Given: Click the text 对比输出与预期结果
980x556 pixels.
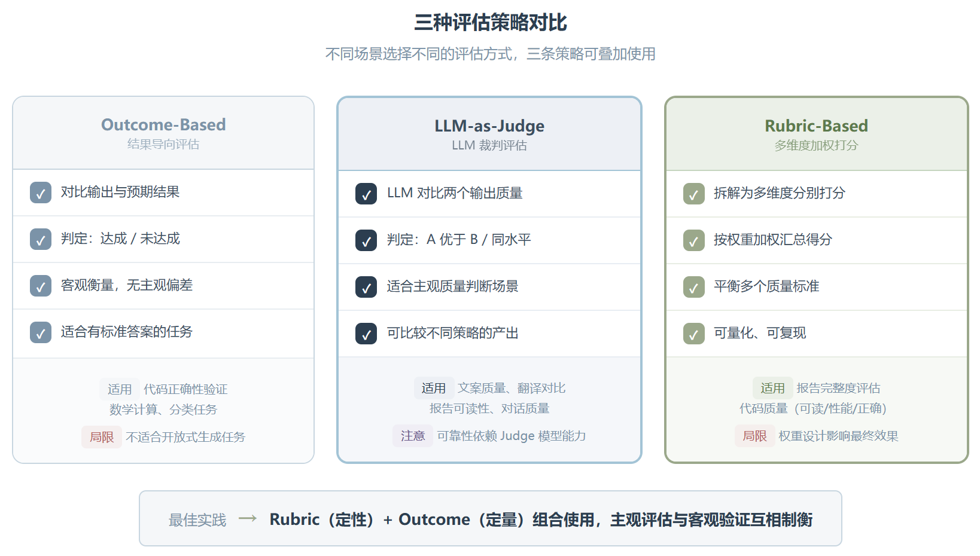Looking at the screenshot, I should (120, 192).
